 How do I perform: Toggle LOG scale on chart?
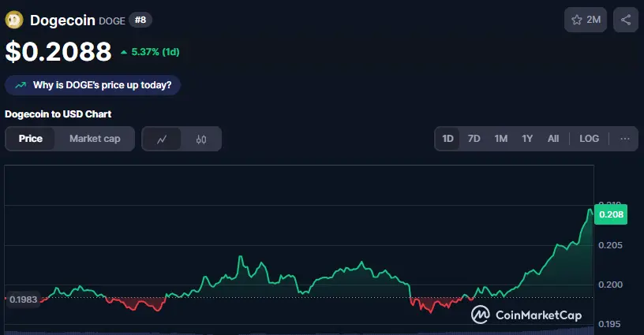coord(589,139)
